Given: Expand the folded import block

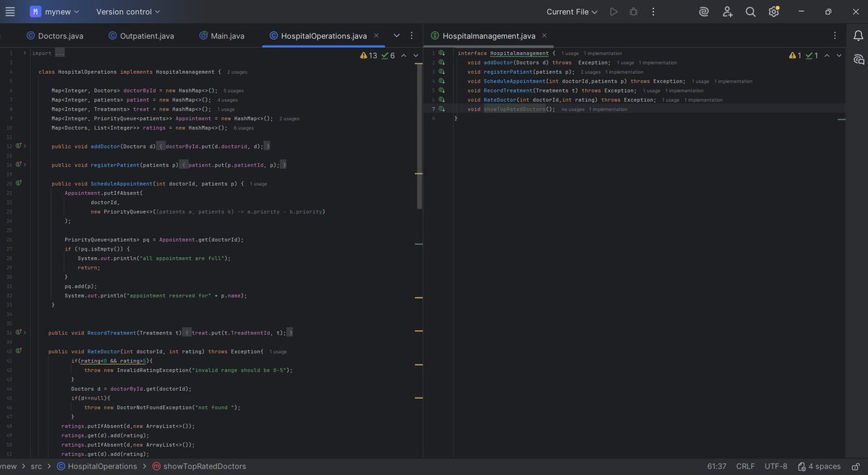Looking at the screenshot, I should point(25,53).
